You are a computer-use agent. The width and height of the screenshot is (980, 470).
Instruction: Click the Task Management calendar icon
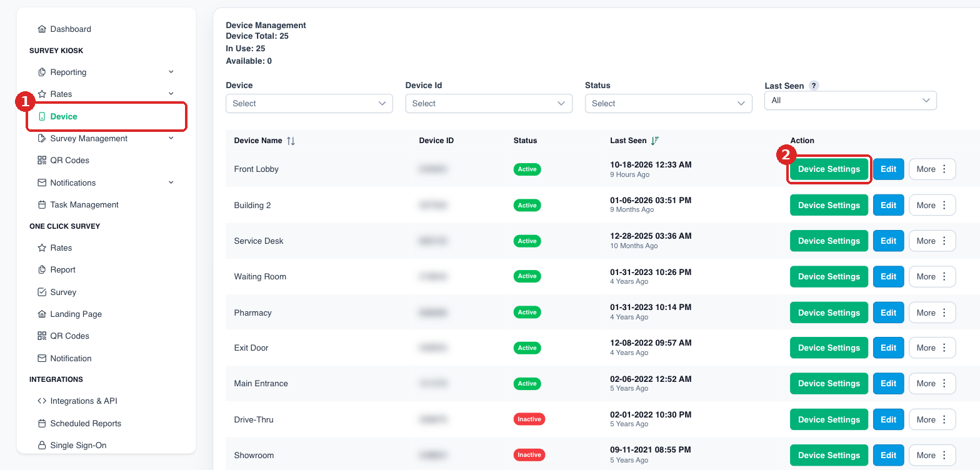[42, 205]
